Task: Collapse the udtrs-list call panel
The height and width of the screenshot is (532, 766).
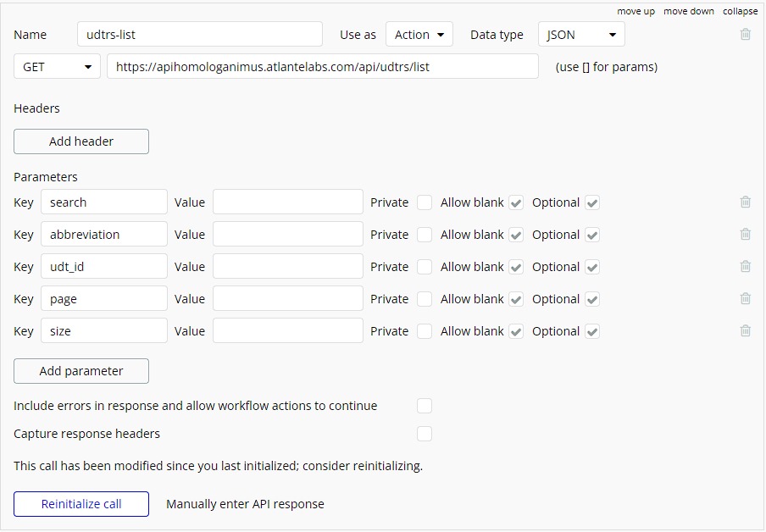Action: [x=740, y=11]
